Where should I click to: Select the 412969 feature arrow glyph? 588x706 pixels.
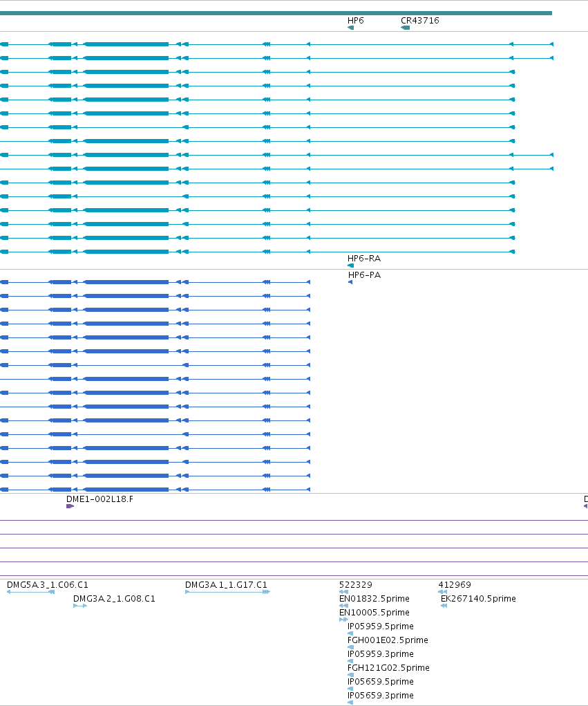(x=442, y=592)
